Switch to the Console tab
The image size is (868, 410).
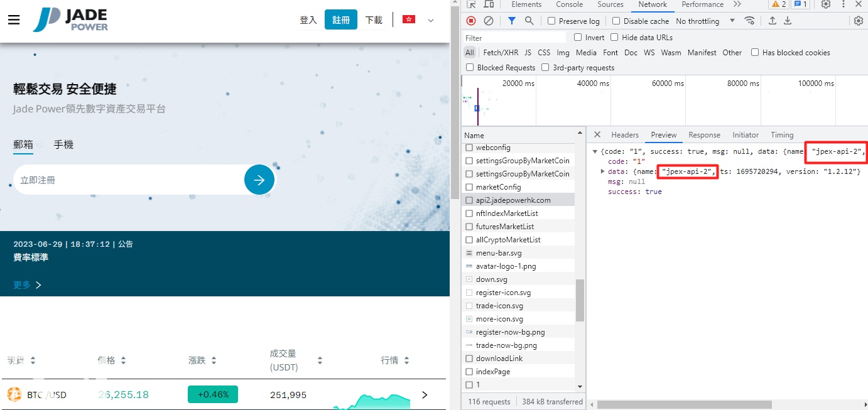coord(569,4)
